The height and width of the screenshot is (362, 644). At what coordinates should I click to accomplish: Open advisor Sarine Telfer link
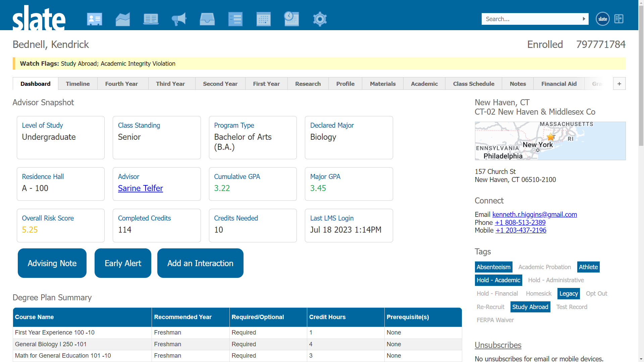click(x=140, y=188)
